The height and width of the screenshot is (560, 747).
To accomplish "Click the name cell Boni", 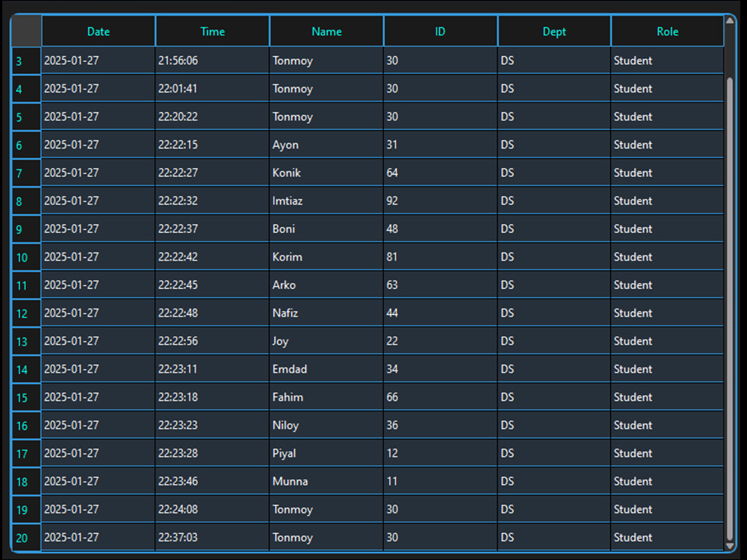I will [326, 229].
